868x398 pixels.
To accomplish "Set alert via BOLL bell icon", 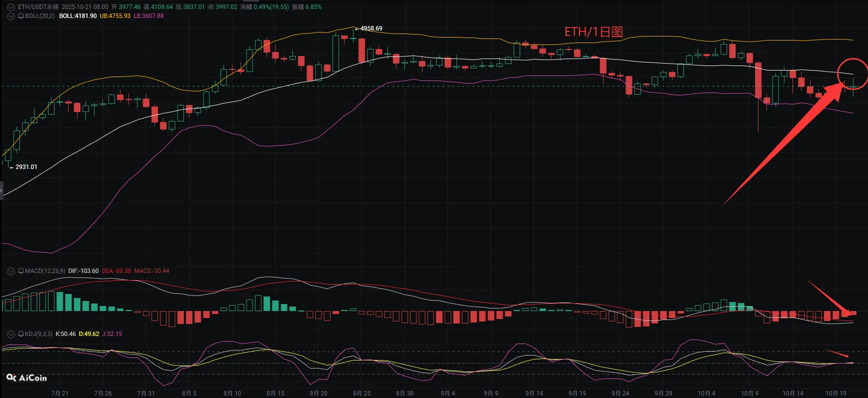I will [21, 16].
